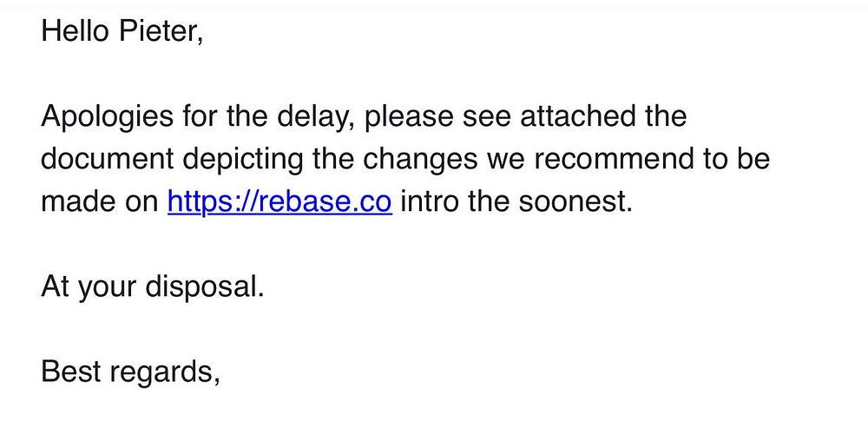This screenshot has width=868, height=421.
Task: Click the word "document" in the email body
Action: [x=108, y=159]
